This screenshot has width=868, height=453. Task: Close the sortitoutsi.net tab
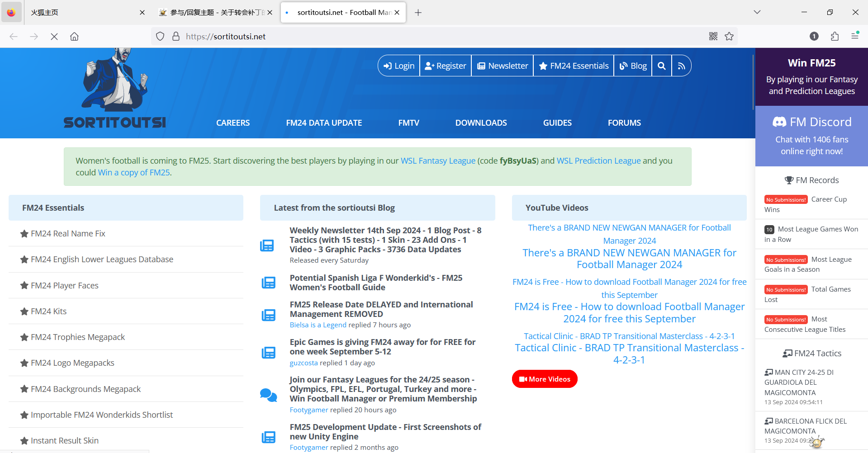pos(397,13)
